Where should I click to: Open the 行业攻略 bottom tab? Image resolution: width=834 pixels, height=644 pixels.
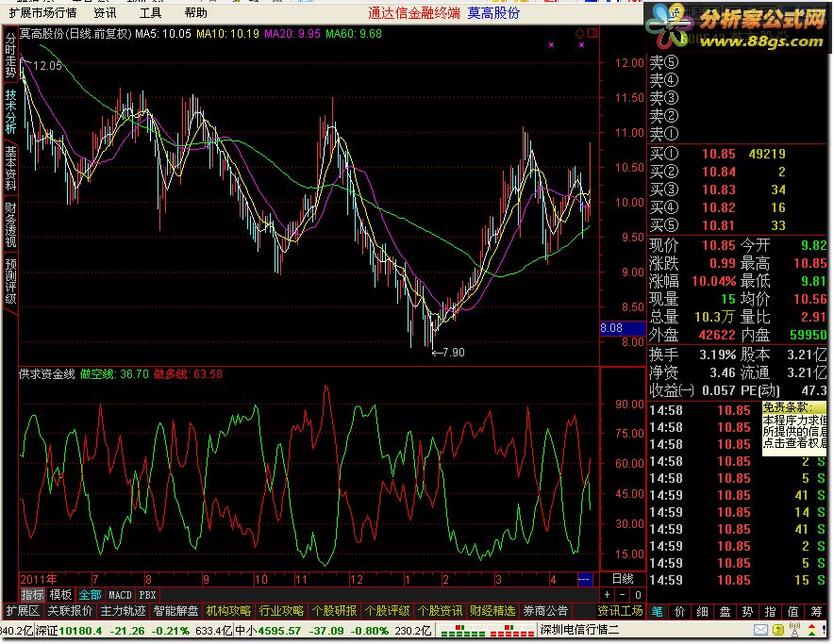coord(281,610)
